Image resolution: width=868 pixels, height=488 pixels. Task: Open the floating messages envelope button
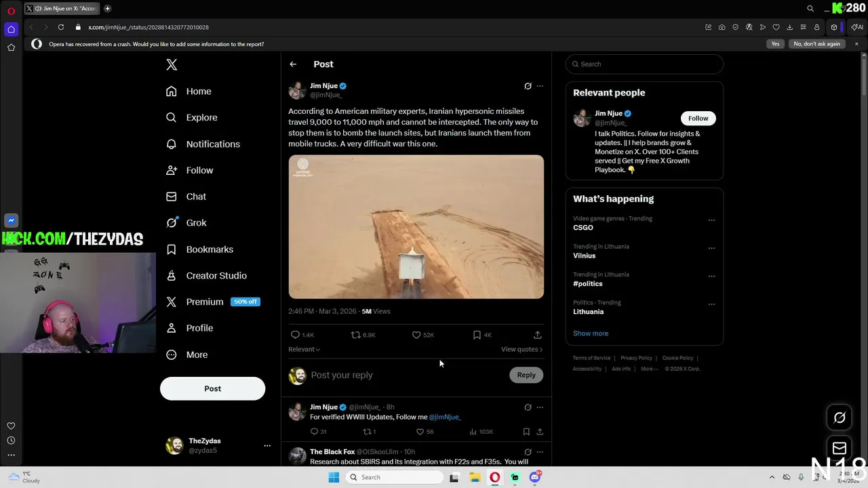click(x=840, y=448)
